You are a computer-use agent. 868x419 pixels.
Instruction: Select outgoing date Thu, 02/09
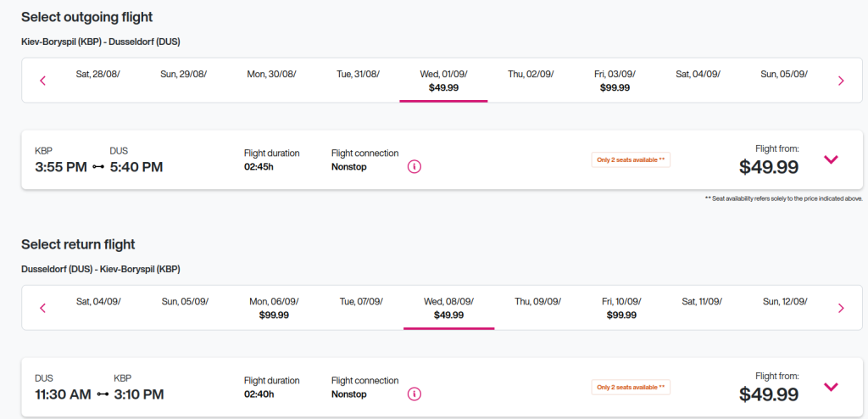531,75
